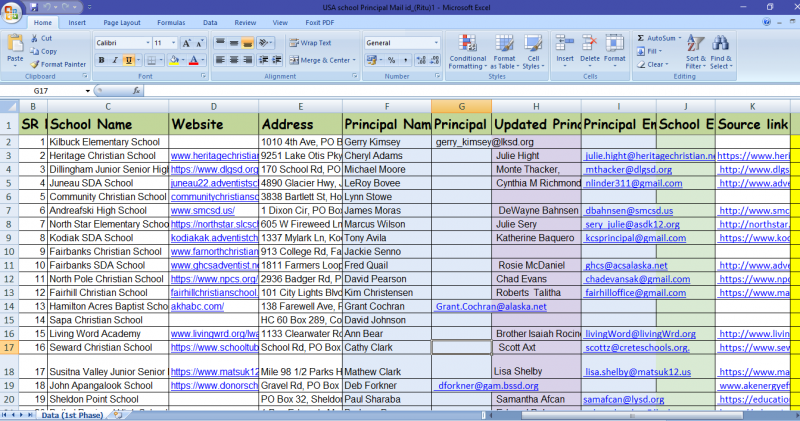Open the Foxit PDF tab
Screen dimensions: 800x421
tap(320, 23)
